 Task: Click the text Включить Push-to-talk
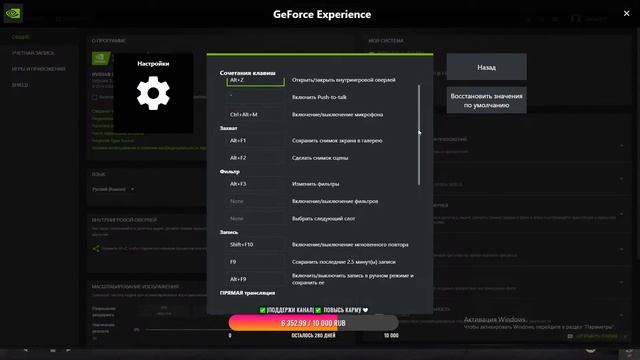pos(319,97)
